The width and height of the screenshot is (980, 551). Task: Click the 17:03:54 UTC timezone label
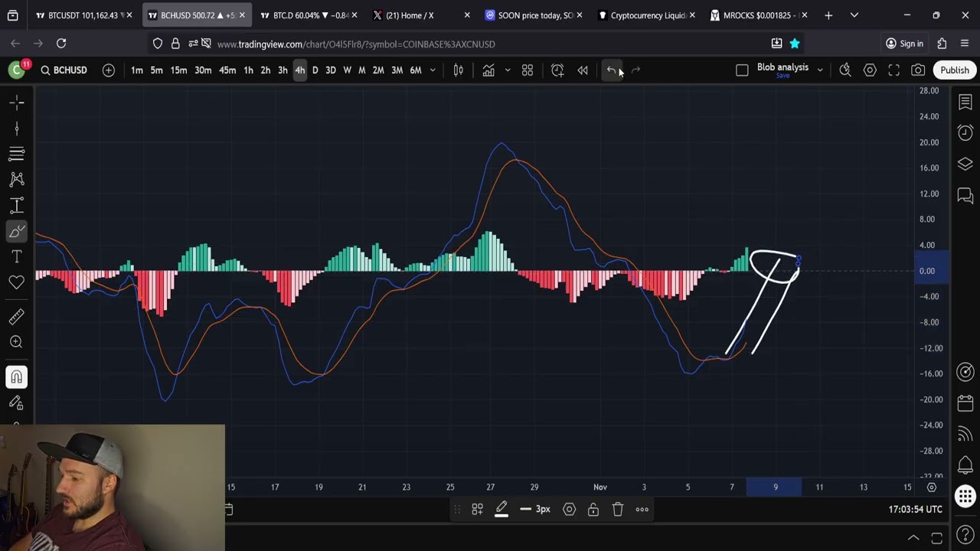click(x=916, y=510)
